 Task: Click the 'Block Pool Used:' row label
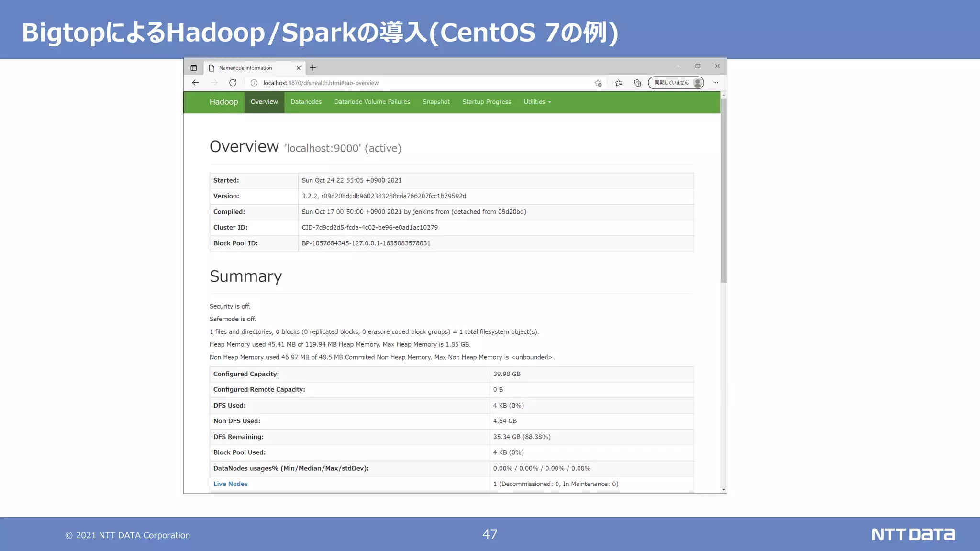239,452
